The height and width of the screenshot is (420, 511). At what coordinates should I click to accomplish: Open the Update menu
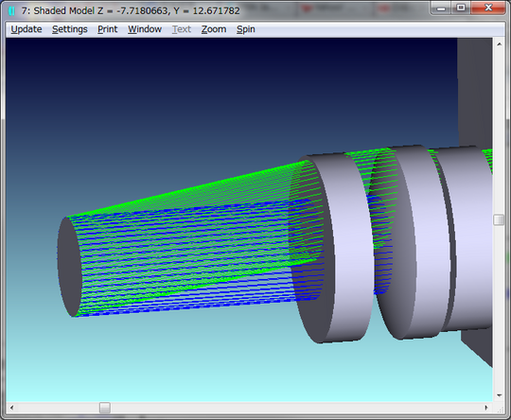tap(26, 29)
